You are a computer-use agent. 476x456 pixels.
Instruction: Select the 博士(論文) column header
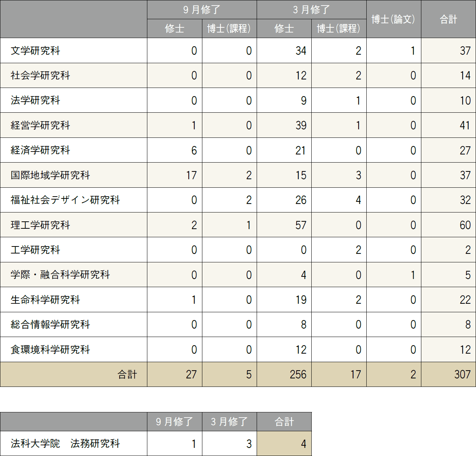tap(393, 19)
